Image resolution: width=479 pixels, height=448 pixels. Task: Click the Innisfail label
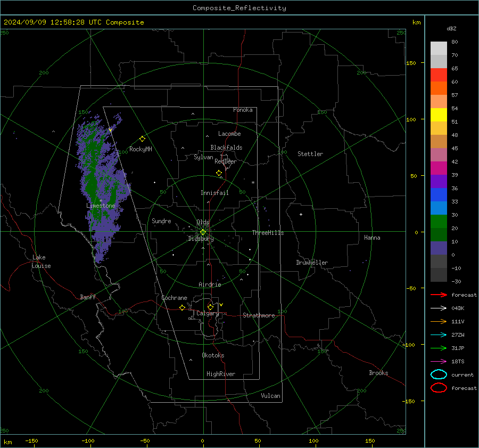(214, 193)
